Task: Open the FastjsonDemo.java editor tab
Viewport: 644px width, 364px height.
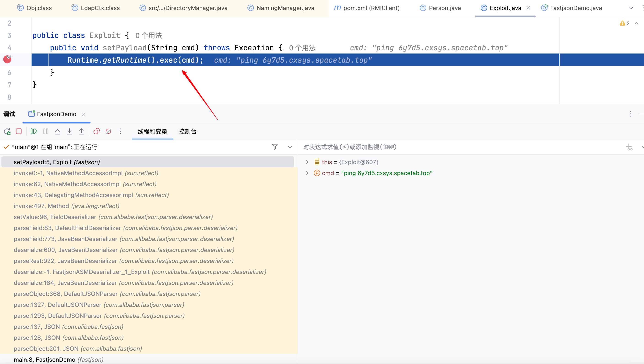Action: click(575, 8)
